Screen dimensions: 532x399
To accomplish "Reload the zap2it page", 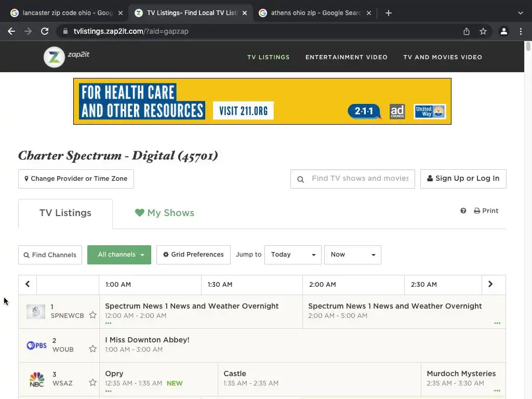I will click(x=45, y=31).
